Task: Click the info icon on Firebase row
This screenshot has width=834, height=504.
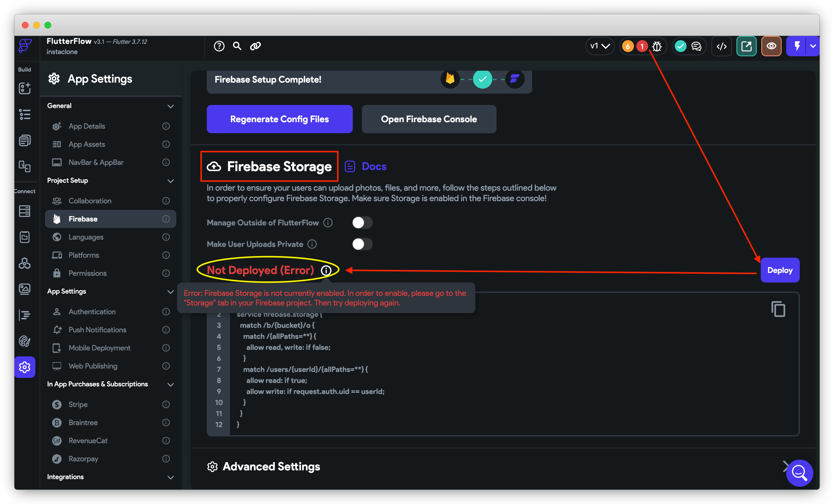Action: 166,219
